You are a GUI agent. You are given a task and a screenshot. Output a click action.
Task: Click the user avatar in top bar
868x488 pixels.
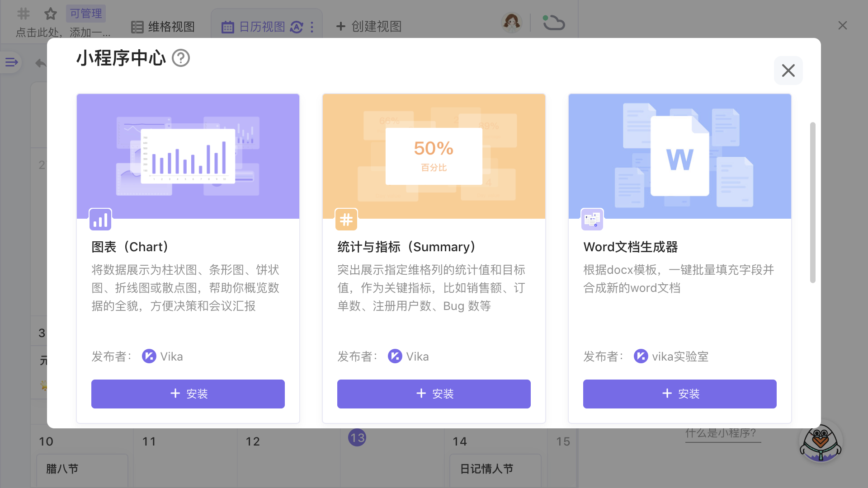point(511,22)
